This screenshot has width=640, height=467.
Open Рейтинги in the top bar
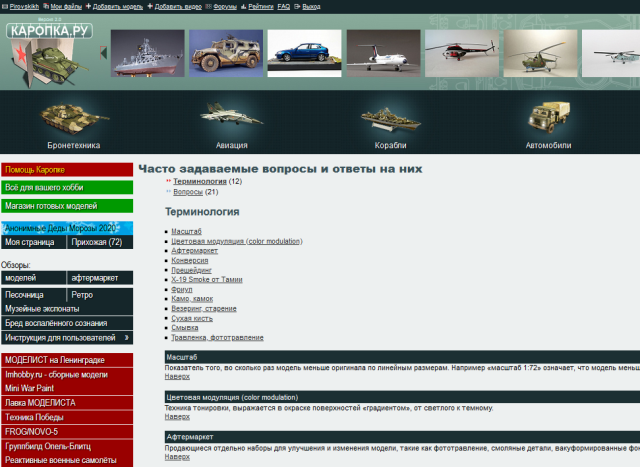(261, 7)
